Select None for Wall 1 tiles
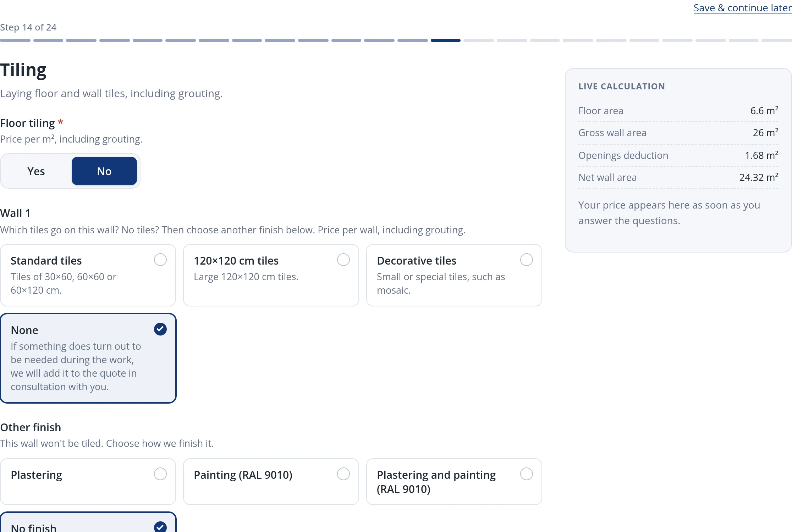The width and height of the screenshot is (792, 532). pos(88,358)
